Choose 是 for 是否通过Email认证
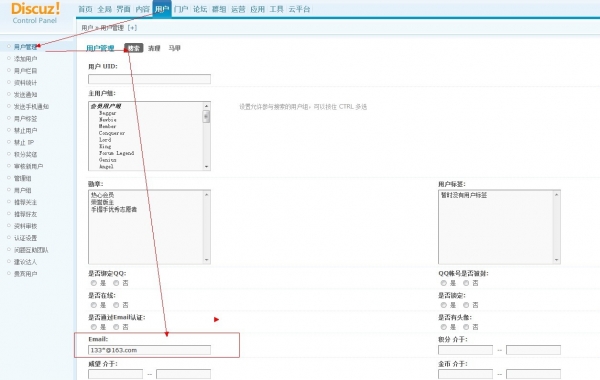 (x=94, y=327)
